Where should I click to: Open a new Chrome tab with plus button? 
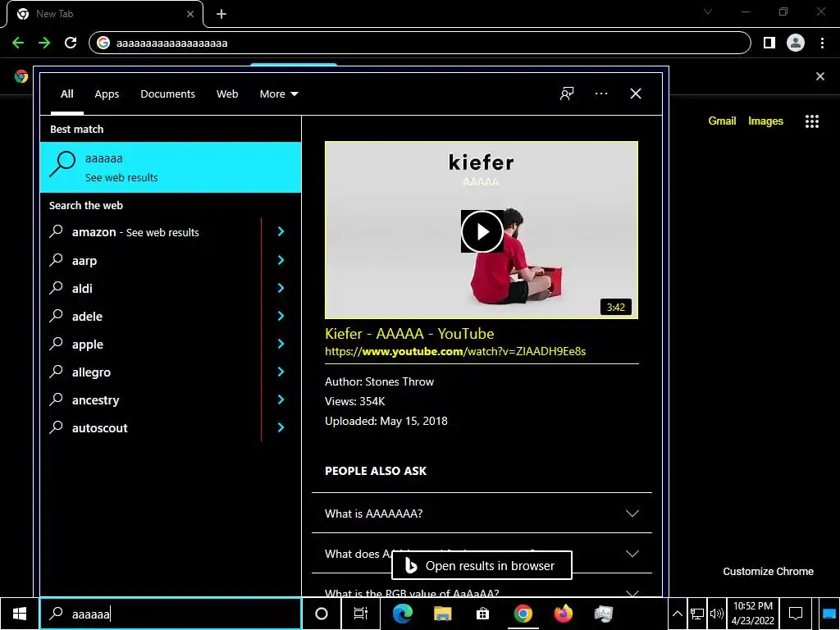(221, 14)
